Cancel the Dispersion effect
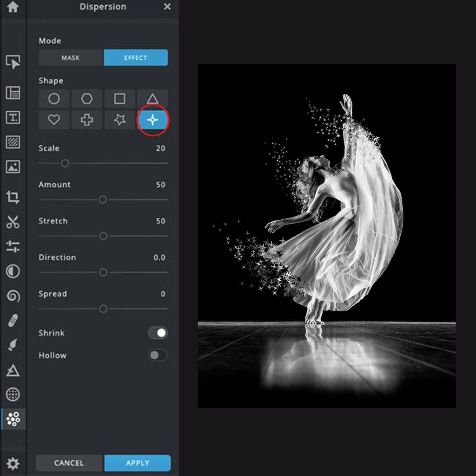Image resolution: width=476 pixels, height=476 pixels. coord(68,463)
